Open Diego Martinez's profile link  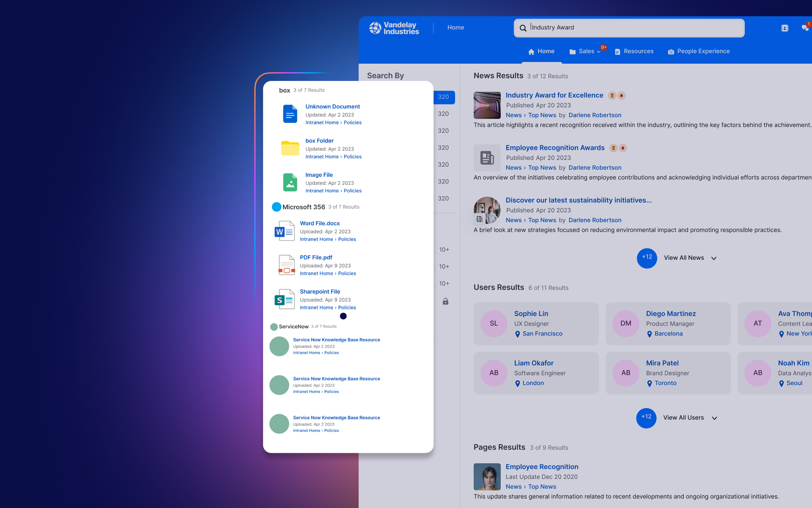pyautogui.click(x=671, y=314)
